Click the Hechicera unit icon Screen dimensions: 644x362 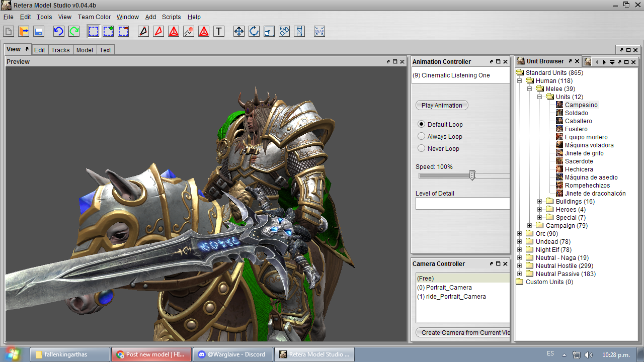559,169
